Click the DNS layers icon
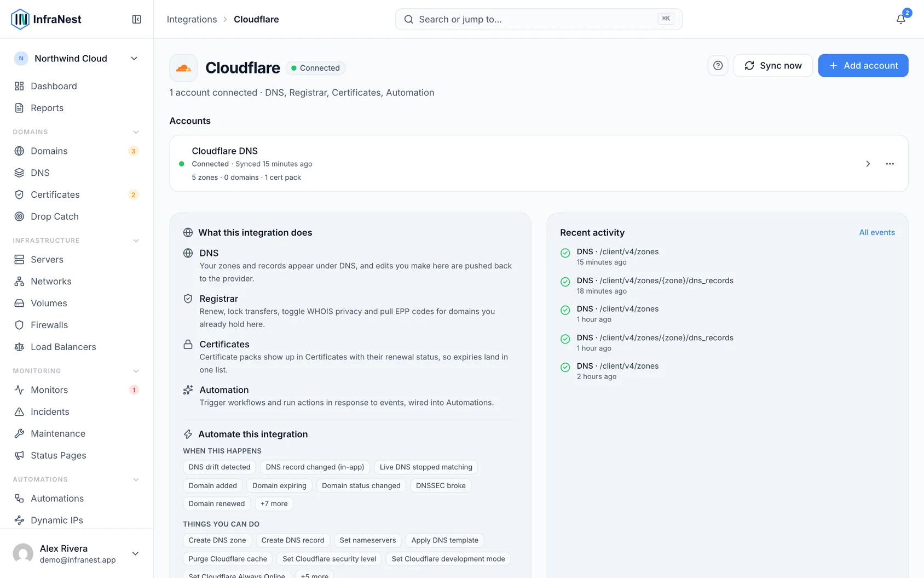Viewport: 924px width, 578px height. click(x=19, y=173)
